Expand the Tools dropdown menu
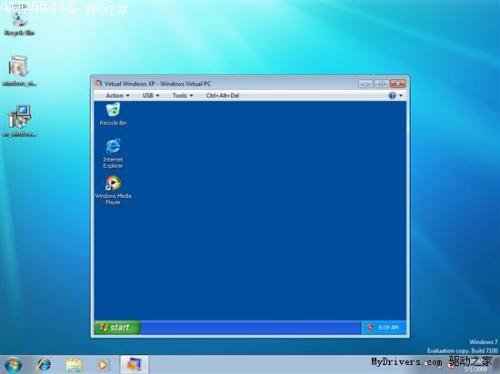Viewport: 500px width, 374px height. pyautogui.click(x=183, y=96)
